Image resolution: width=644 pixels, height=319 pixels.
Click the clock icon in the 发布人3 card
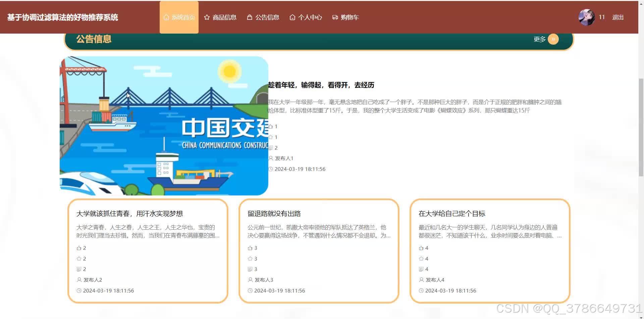click(250, 291)
